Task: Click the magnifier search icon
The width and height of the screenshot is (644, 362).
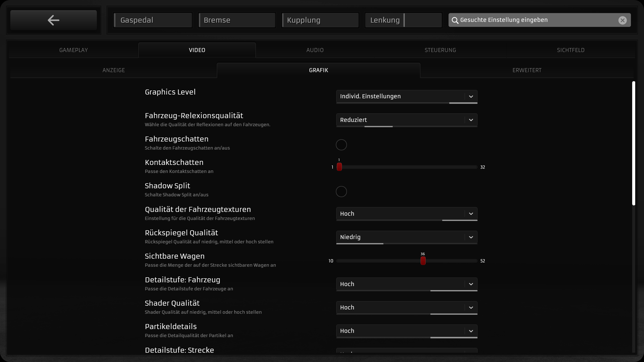Action: click(x=455, y=20)
